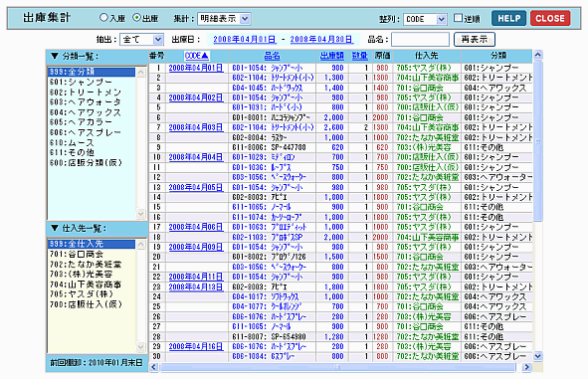Image resolution: width=588 pixels, height=379 pixels.
Task: Select 703:(株)光美容 in supplier list
Action: 92,274
